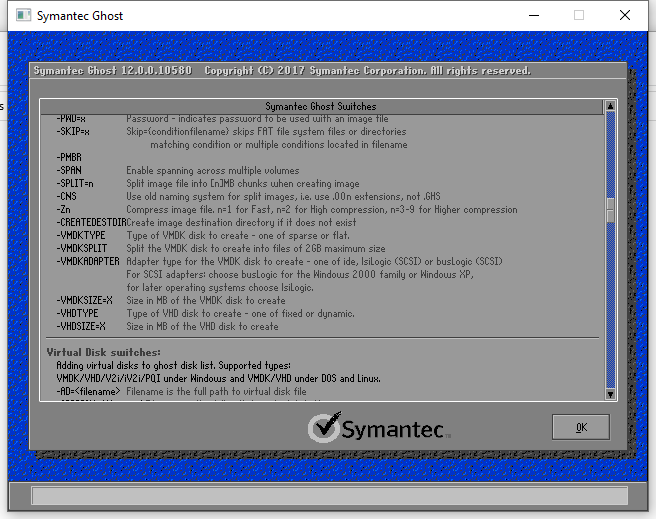Select the -VMDKADAPTER switch text
This screenshot has height=519, width=656.
click(x=88, y=261)
